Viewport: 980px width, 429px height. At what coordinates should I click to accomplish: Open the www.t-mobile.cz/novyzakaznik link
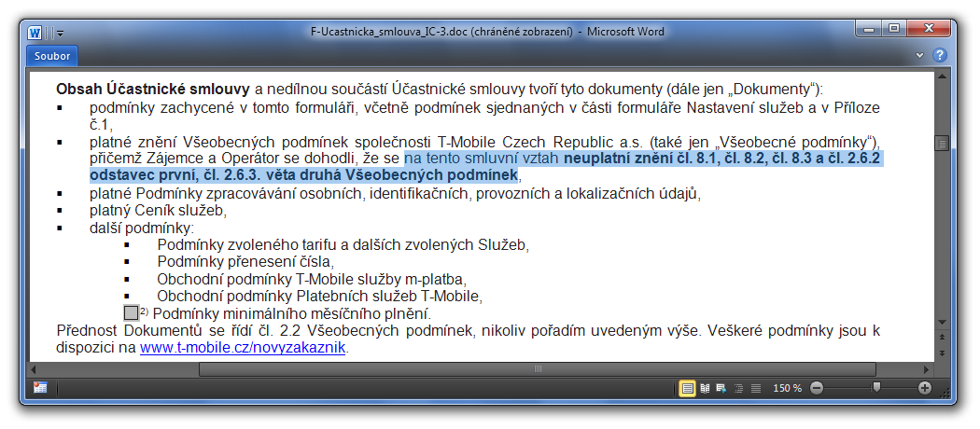point(243,347)
